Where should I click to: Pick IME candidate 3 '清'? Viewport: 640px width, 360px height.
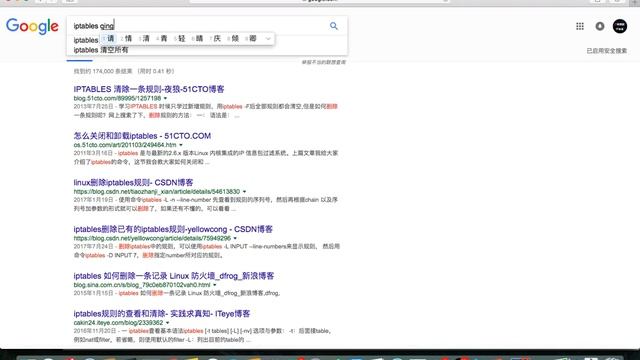(x=144, y=39)
